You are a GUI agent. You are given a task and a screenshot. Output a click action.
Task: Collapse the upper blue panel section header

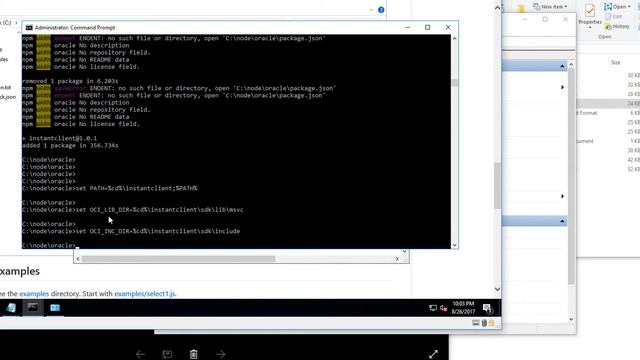point(562,66)
